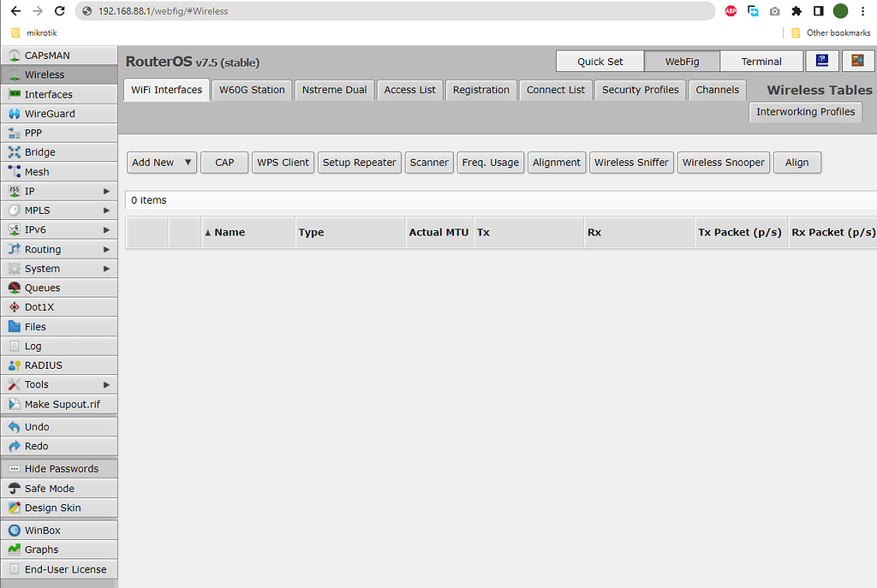Enable Safe Mode
Image resolution: width=877 pixels, height=588 pixels.
pos(59,488)
